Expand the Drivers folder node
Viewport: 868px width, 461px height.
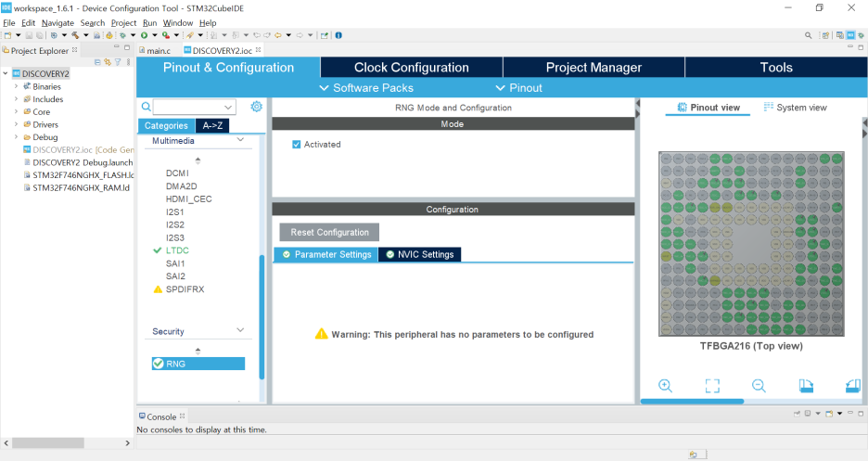click(16, 124)
